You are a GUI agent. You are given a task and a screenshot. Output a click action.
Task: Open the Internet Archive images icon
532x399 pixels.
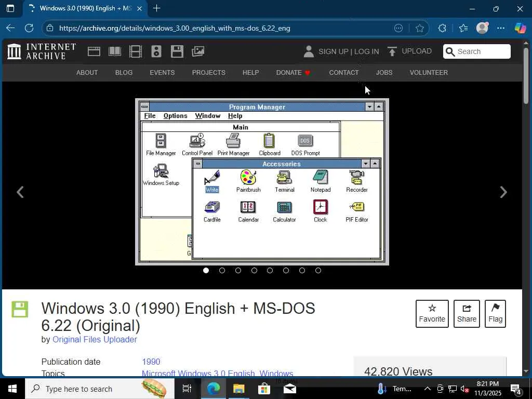198,51
